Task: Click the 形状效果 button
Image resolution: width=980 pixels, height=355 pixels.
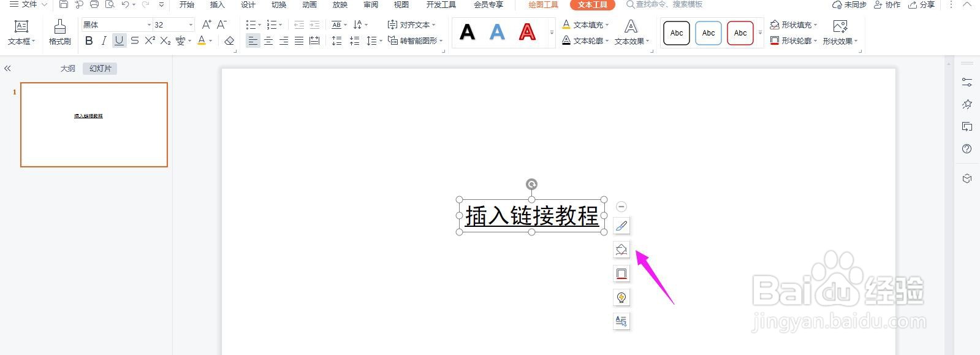Action: click(x=840, y=32)
